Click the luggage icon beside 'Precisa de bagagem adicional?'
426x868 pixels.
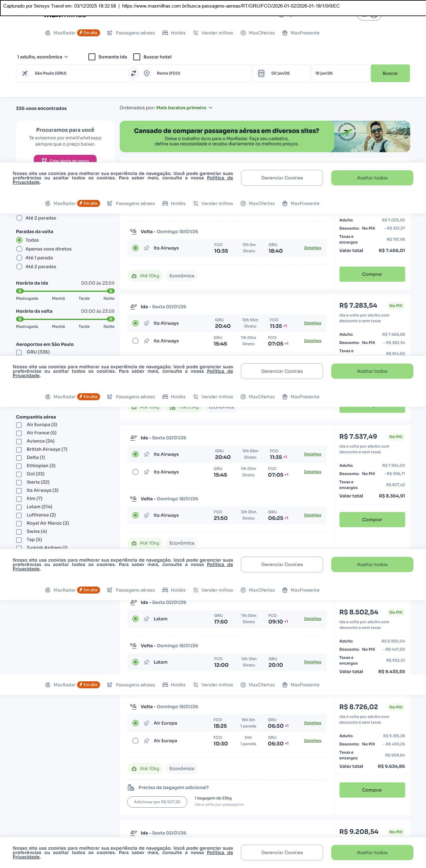pos(131,787)
